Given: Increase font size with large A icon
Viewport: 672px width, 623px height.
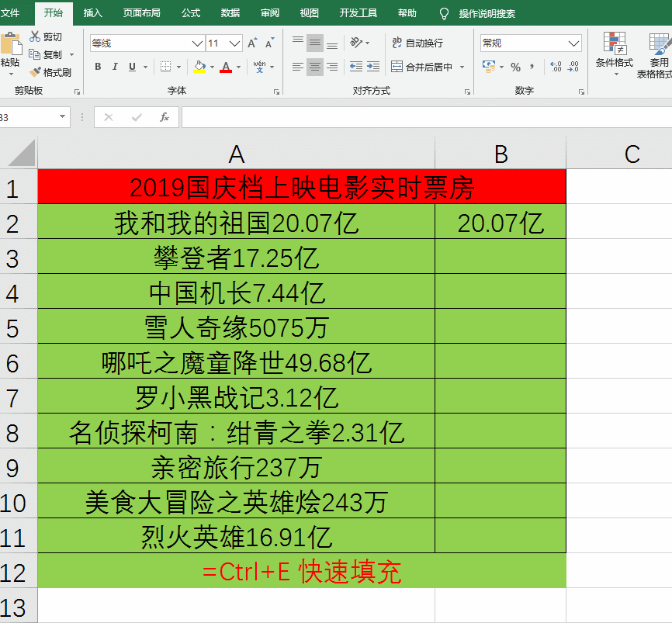Looking at the screenshot, I should tap(252, 43).
